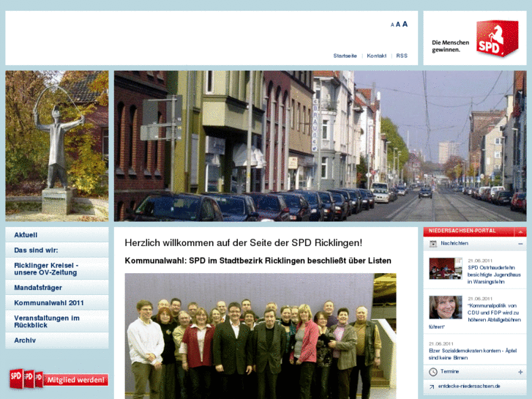Click the Nachrichten newspaper icon
The height and width of the screenshot is (399, 532).
point(433,244)
